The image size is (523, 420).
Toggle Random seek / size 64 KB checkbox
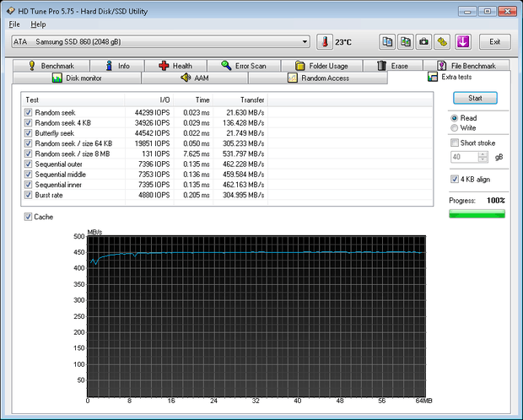(28, 143)
